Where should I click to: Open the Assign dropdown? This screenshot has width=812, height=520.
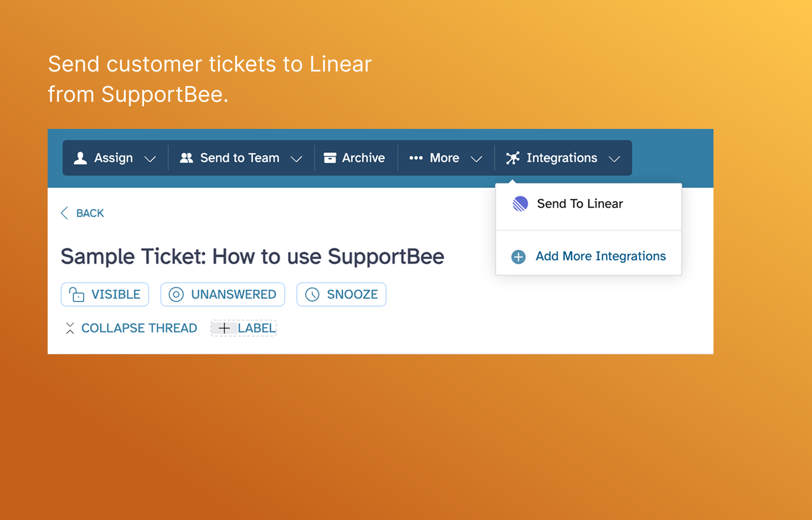click(114, 158)
